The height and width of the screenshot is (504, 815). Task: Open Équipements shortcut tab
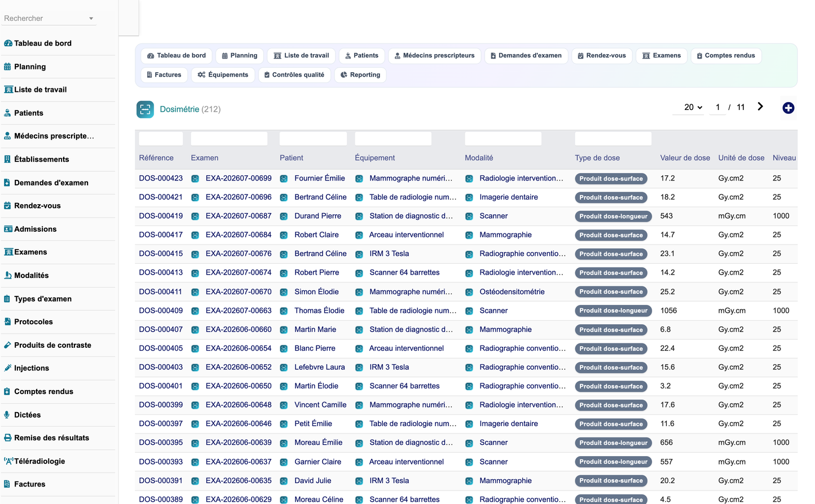click(223, 75)
